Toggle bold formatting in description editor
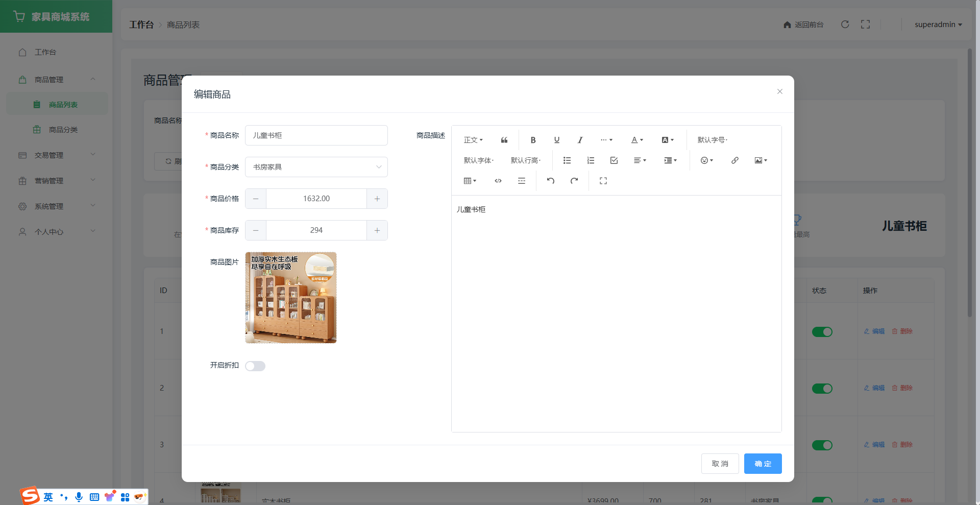 tap(533, 140)
